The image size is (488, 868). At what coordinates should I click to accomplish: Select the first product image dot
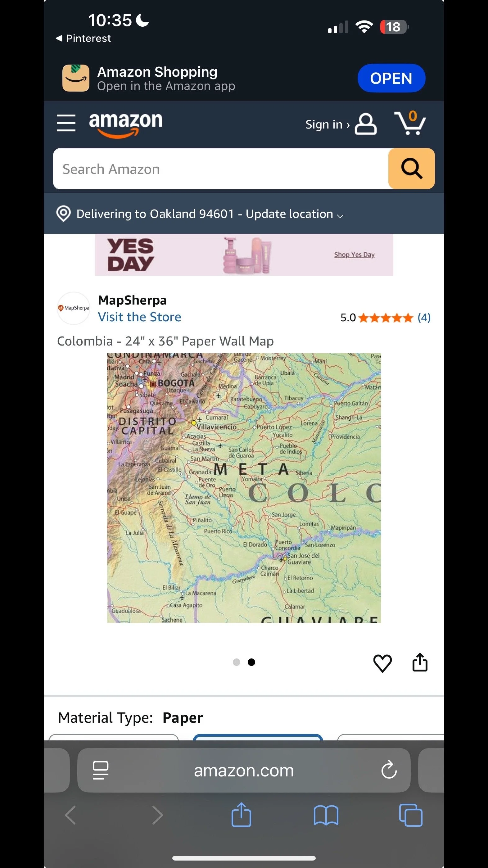(237, 662)
